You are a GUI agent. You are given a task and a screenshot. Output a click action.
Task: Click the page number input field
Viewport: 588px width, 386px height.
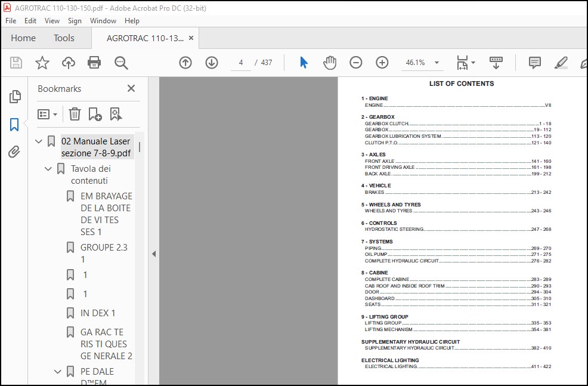[x=241, y=63]
